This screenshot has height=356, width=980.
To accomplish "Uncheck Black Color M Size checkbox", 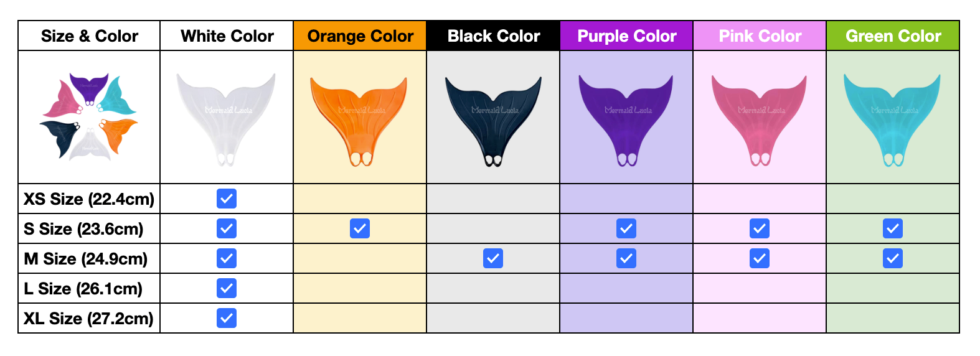I will pos(493,258).
